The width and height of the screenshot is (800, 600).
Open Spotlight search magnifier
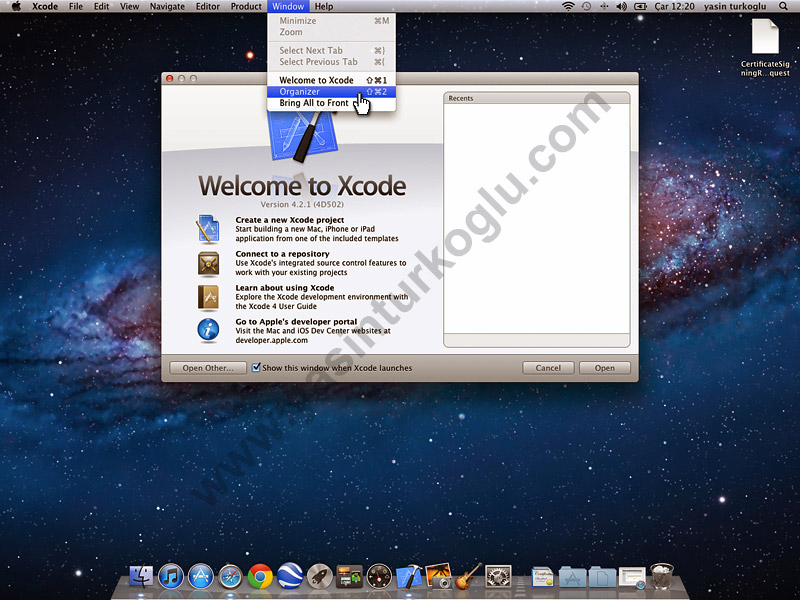click(783, 6)
